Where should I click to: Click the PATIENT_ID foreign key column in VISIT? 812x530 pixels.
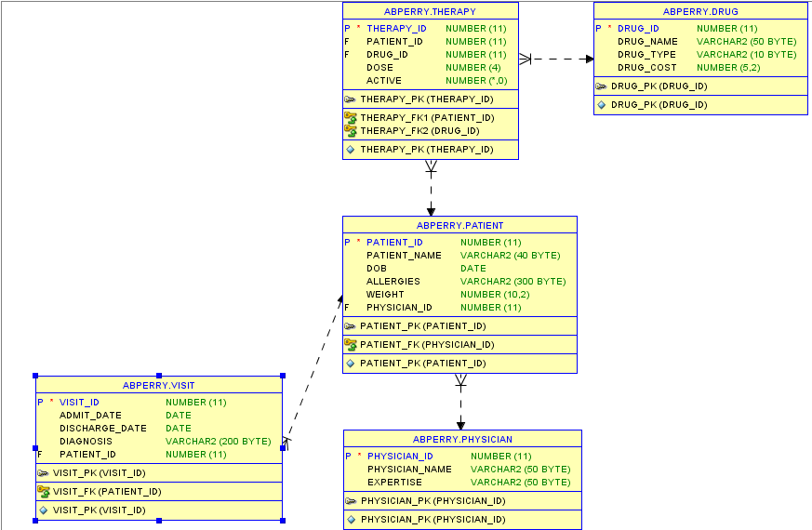coord(87,455)
